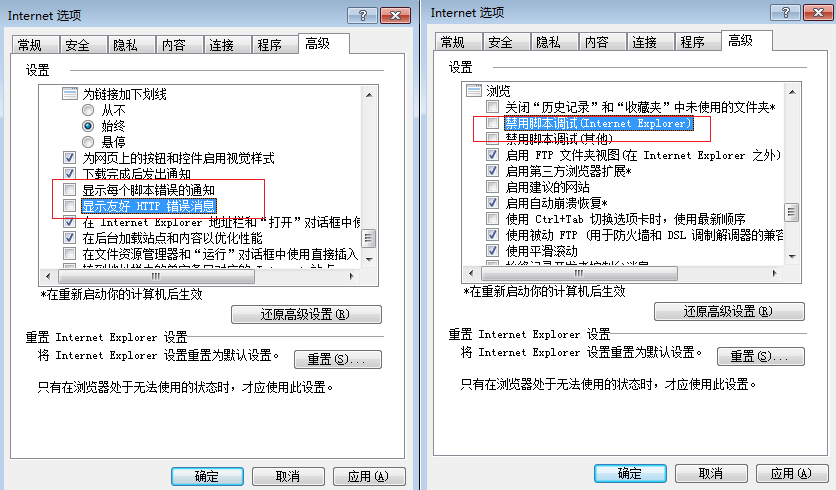Click 应用 button in left dialog
This screenshot has width=836, height=490.
(x=369, y=476)
